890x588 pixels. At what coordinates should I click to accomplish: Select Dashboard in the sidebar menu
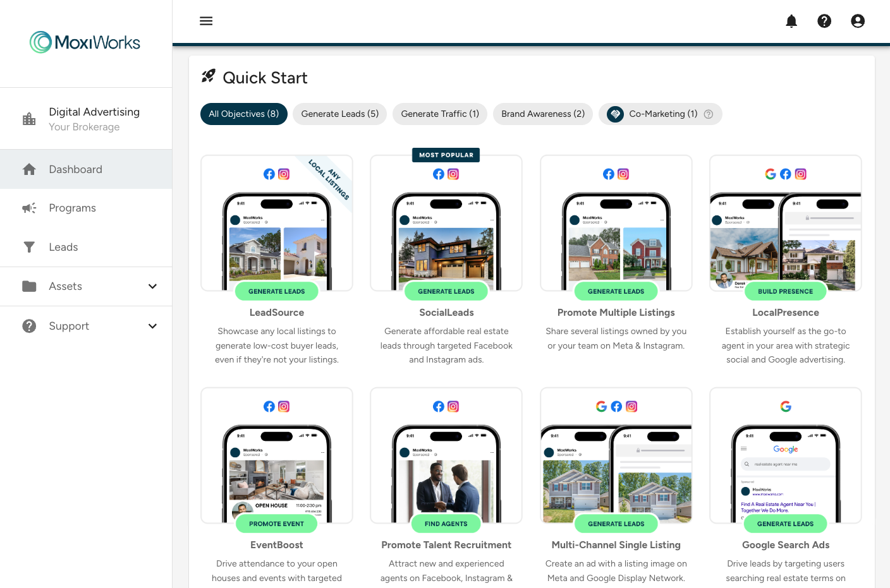tap(75, 169)
